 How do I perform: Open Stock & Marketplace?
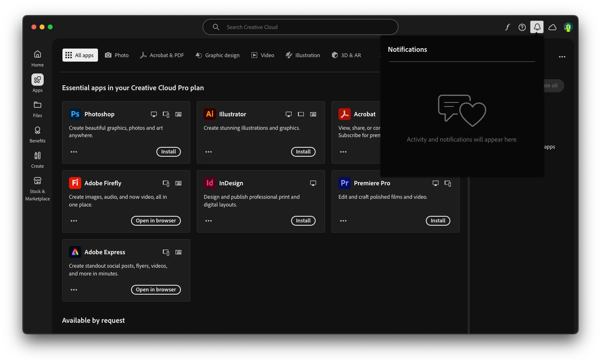click(x=38, y=189)
